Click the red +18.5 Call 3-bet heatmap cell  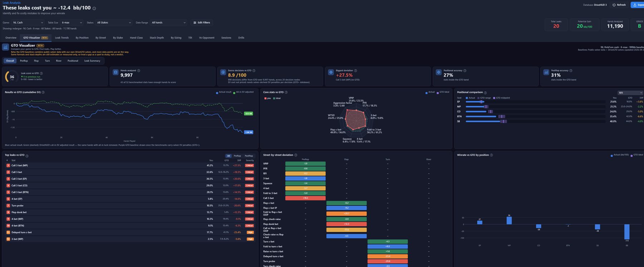click(x=306, y=198)
